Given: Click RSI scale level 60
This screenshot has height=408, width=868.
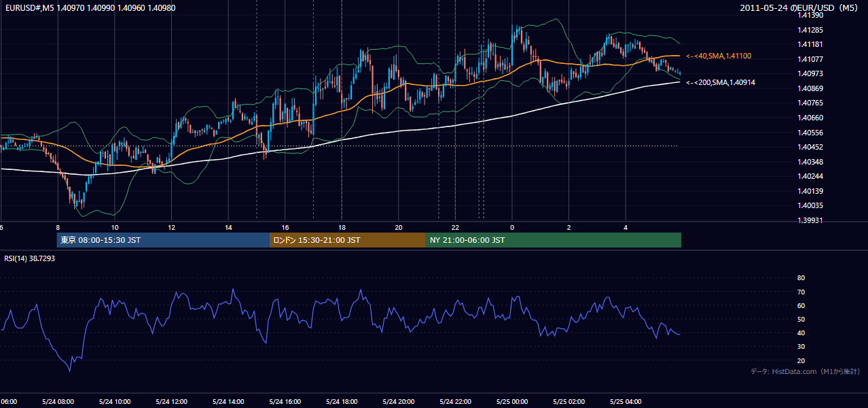Looking at the screenshot, I should (x=801, y=305).
